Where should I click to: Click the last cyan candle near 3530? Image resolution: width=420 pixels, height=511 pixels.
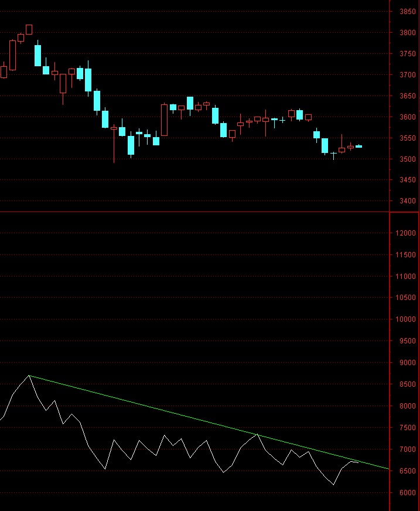pos(358,147)
